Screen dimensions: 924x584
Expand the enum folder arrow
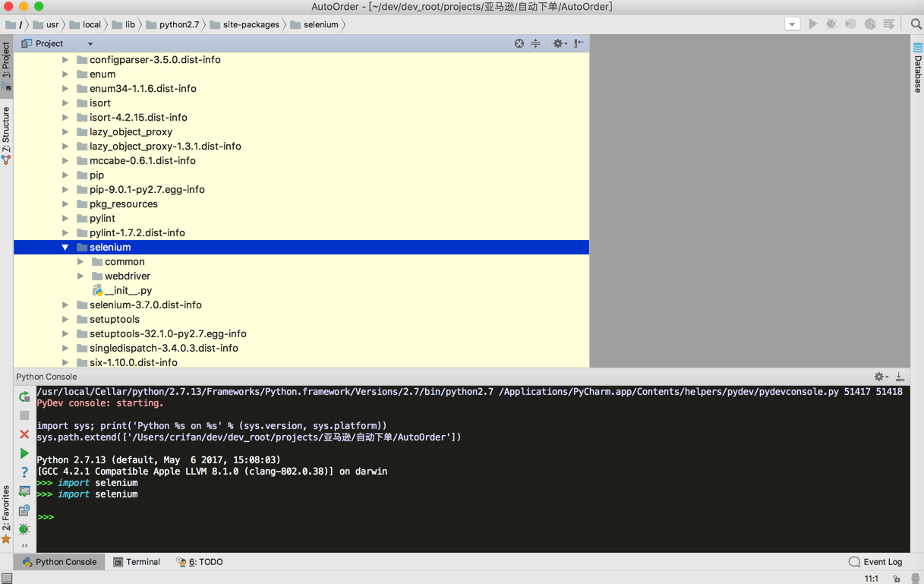click(x=65, y=74)
